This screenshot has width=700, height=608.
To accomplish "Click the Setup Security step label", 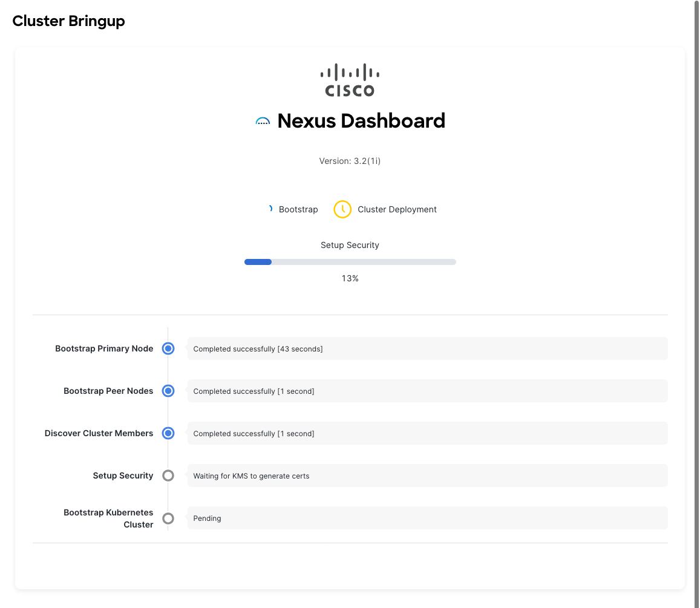I will pos(123,476).
